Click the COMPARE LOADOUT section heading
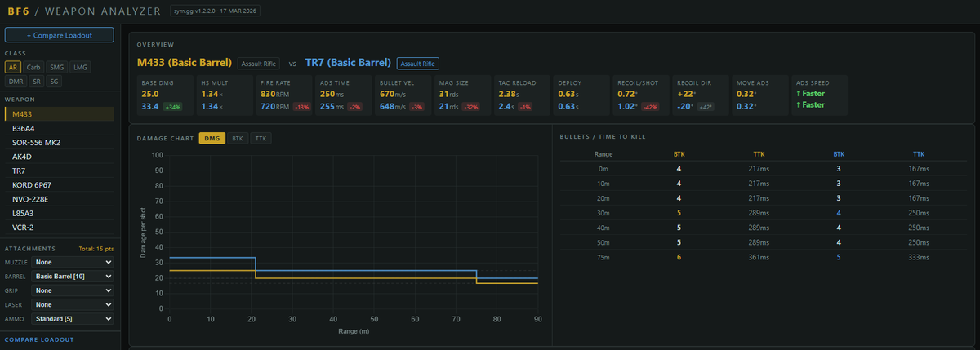 point(39,339)
